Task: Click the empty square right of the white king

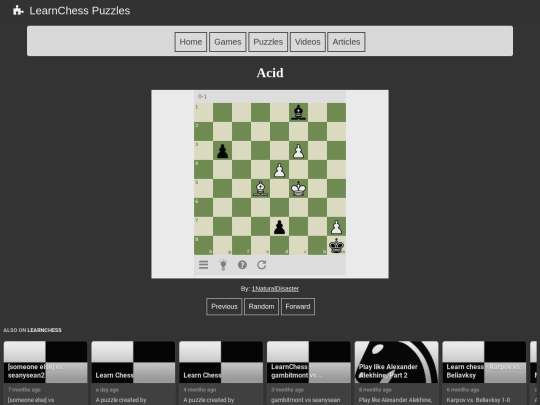Action: click(318, 188)
